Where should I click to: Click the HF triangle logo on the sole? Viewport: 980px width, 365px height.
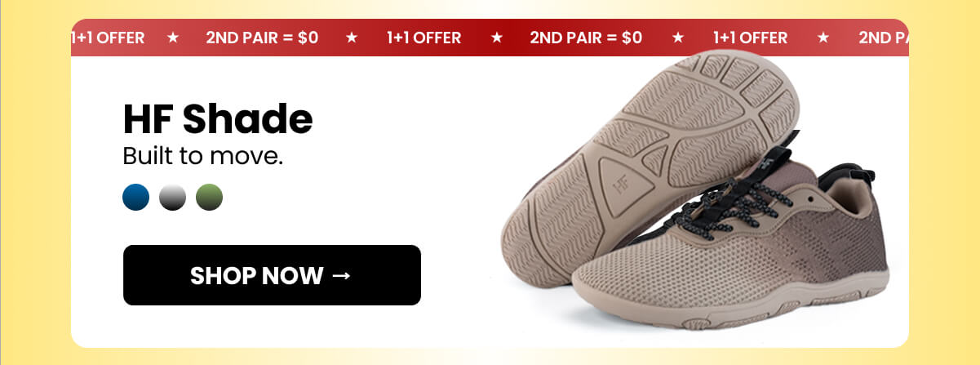coord(622,180)
